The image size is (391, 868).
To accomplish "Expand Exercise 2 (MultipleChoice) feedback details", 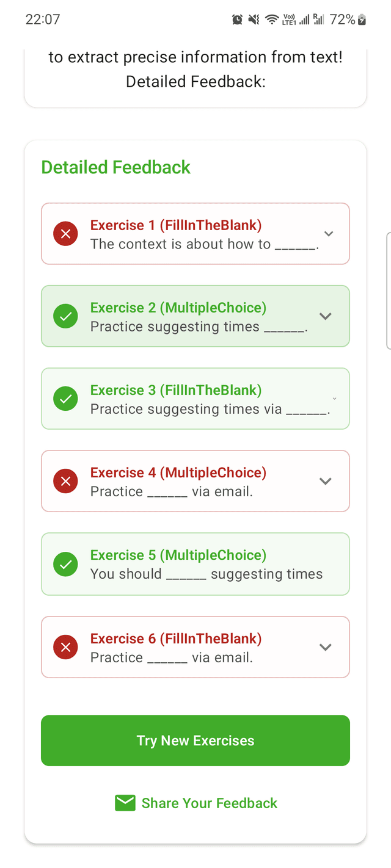I will click(x=326, y=316).
